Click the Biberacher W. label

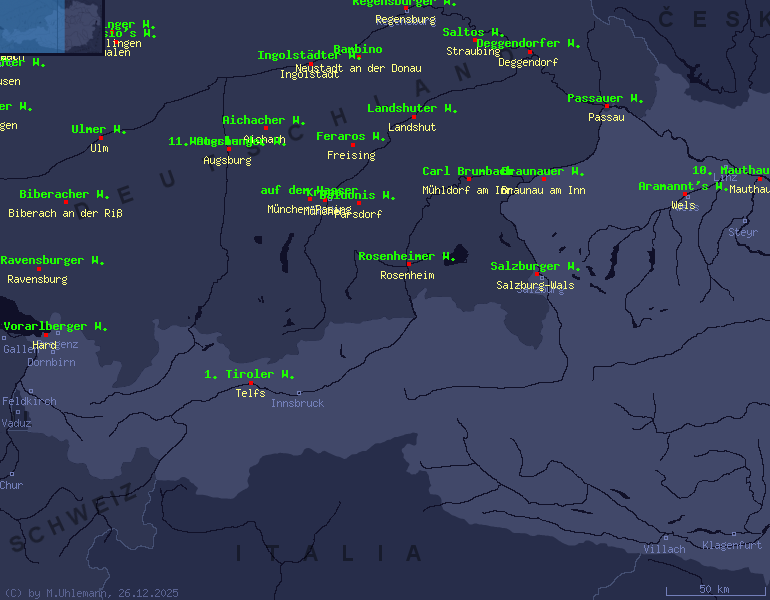click(65, 194)
